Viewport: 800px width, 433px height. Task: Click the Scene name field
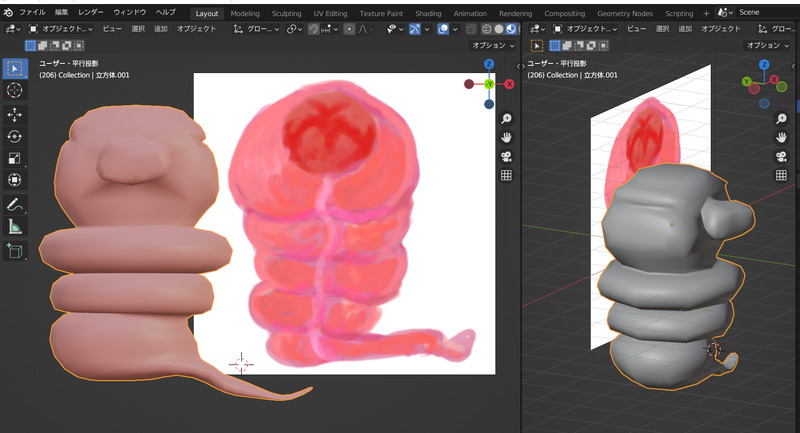[768, 12]
